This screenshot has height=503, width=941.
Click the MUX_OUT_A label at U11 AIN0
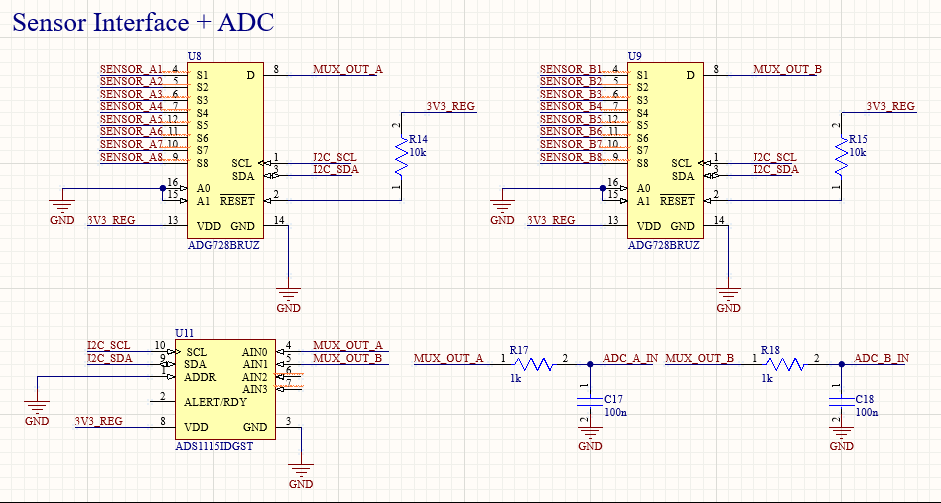point(348,345)
